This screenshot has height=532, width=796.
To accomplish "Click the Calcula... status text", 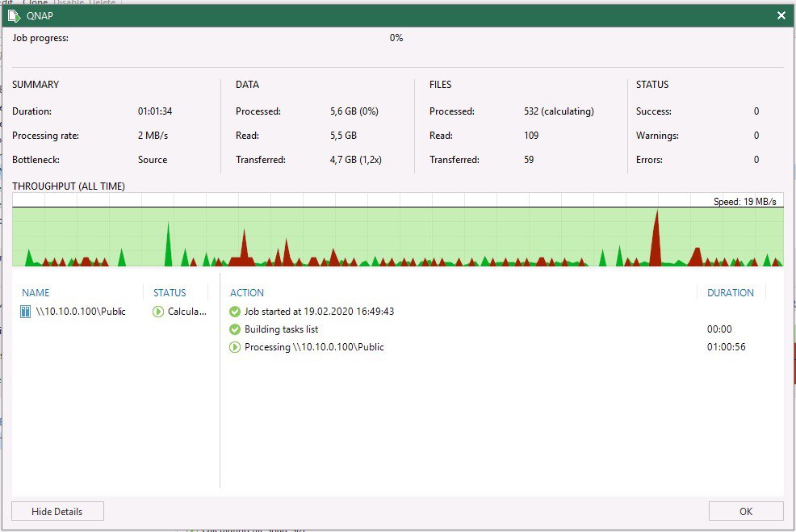I will pos(187,311).
